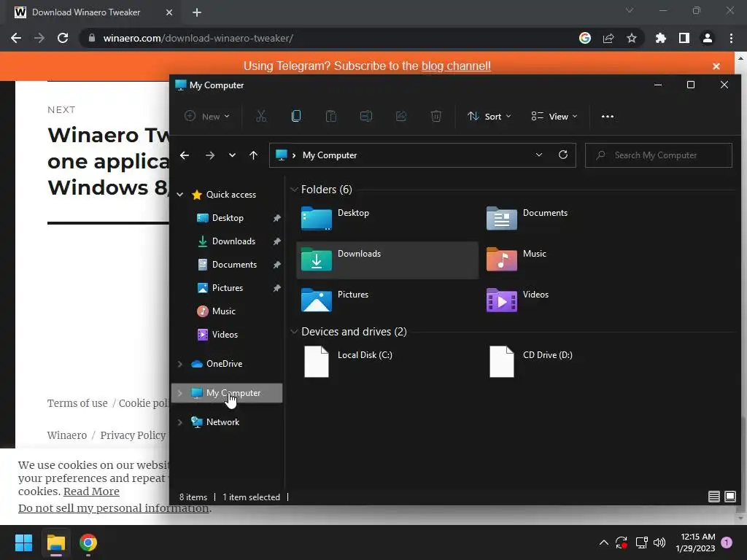
Task: Open Desktop in Quick access sidebar
Action: tap(228, 217)
